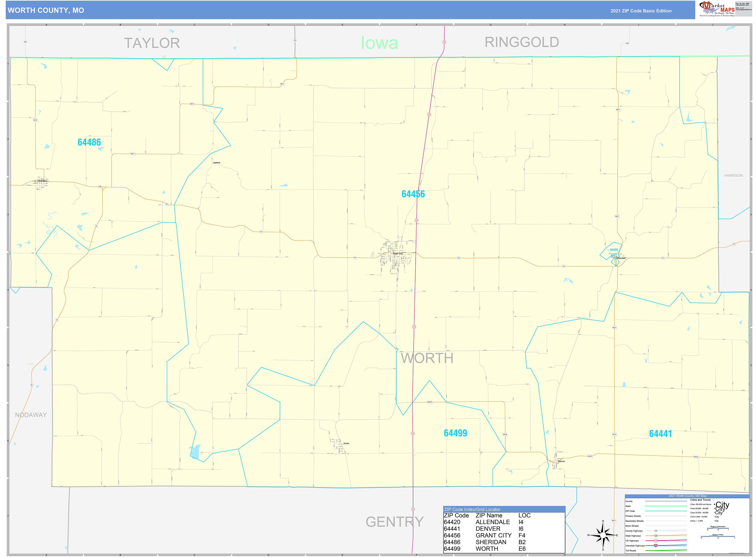Open the Cities and Towns legend section
The height and width of the screenshot is (557, 756).
click(701, 500)
